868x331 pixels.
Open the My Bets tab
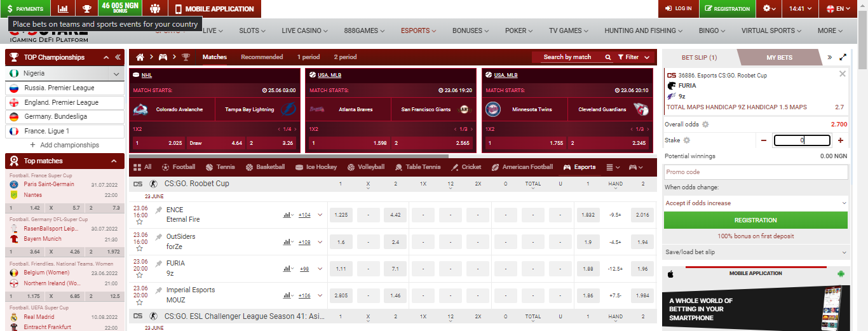click(x=779, y=57)
